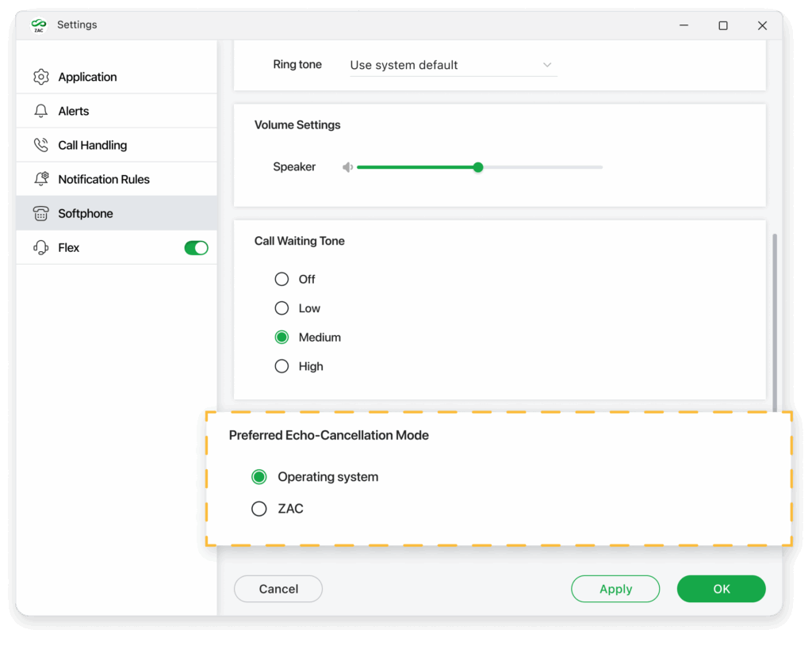The image size is (812, 649).
Task: Click the Call Handling phone icon
Action: point(40,145)
